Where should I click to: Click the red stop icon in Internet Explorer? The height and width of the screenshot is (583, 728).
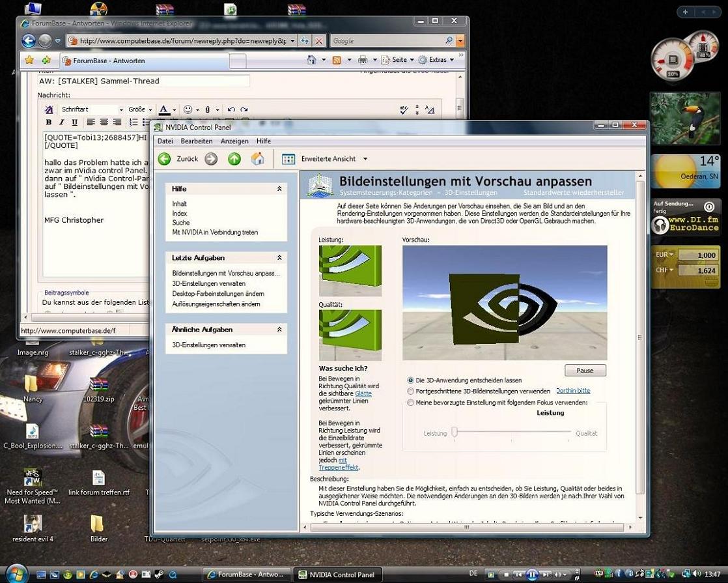pos(319,41)
